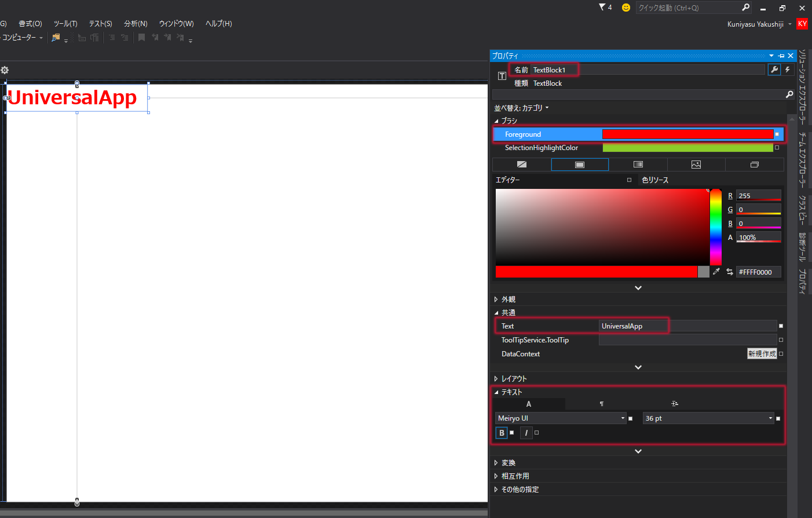Click the Uncomment lines icon
812x518 pixels.
click(x=125, y=38)
